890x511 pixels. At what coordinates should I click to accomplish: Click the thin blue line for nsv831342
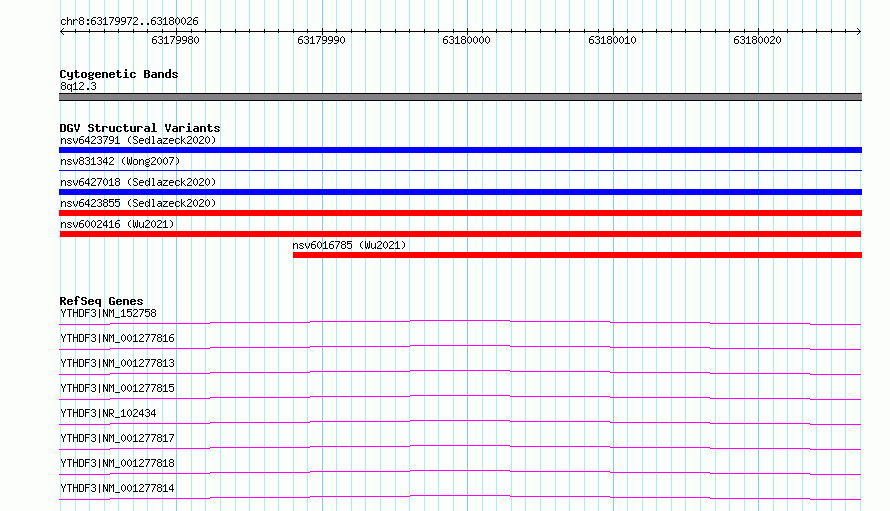click(x=460, y=170)
